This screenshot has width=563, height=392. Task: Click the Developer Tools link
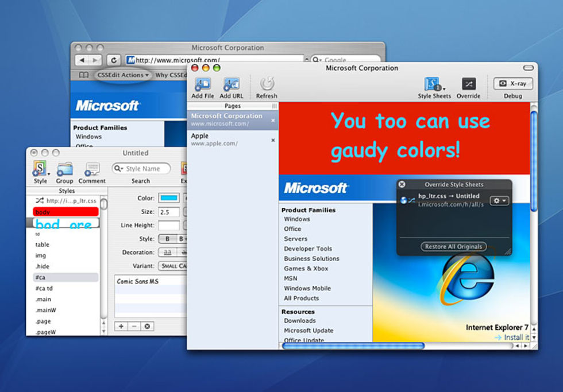(x=307, y=249)
